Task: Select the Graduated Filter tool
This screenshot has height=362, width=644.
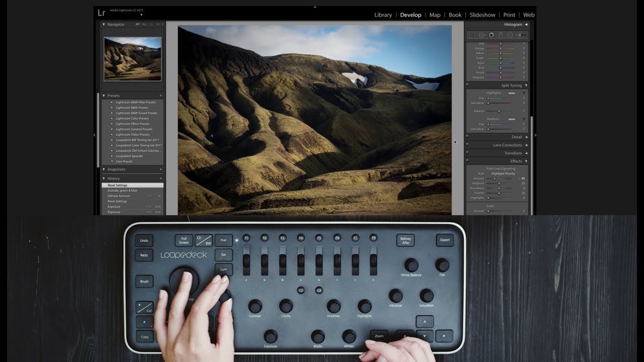Action: (x=501, y=35)
